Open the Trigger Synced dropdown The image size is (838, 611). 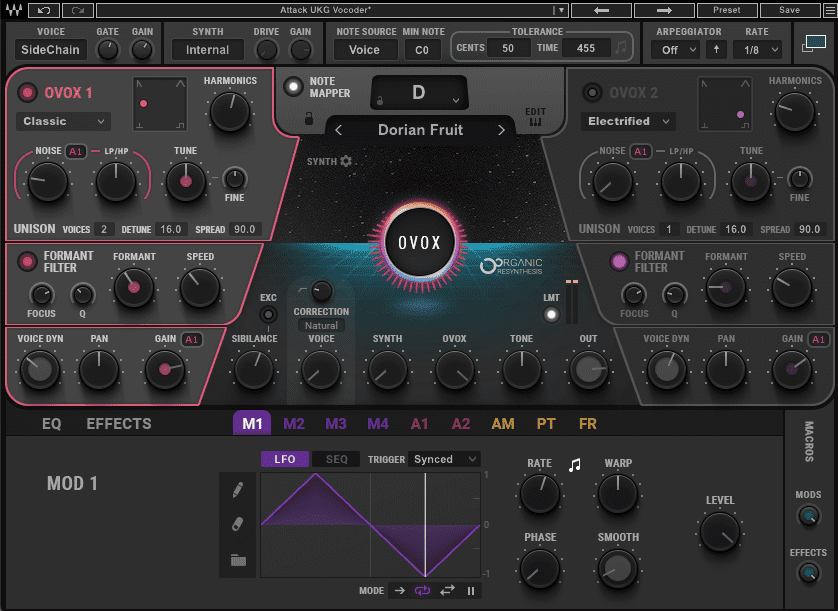[x=444, y=459]
